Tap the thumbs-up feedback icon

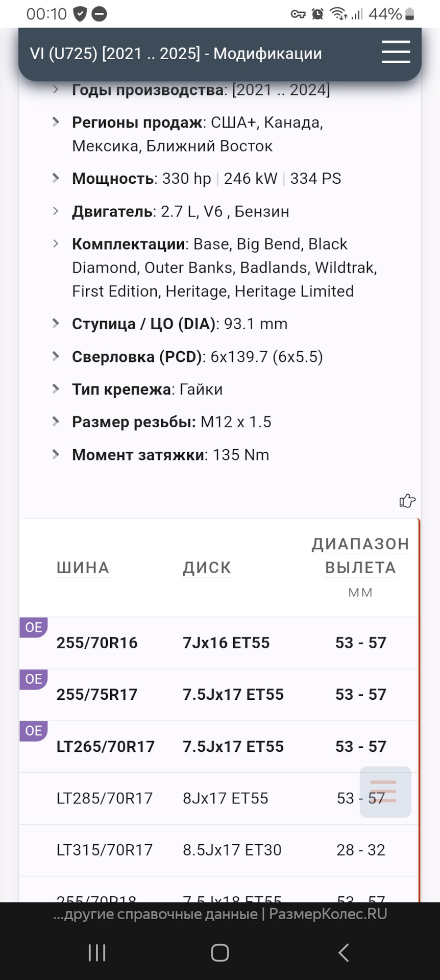(407, 501)
